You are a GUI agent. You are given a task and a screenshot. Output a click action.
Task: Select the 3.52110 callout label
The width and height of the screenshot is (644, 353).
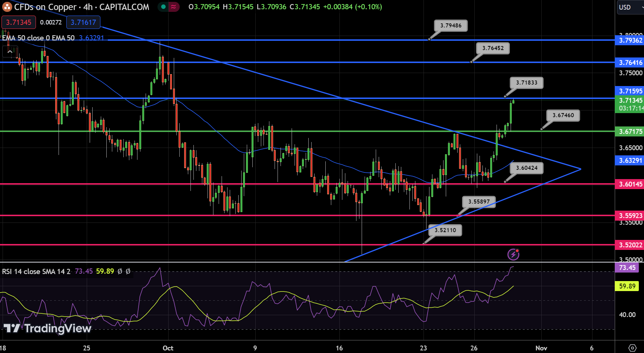pos(445,230)
